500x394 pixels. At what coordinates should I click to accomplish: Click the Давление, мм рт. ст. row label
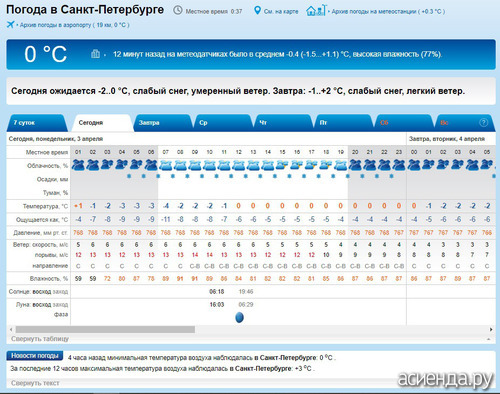(40, 233)
